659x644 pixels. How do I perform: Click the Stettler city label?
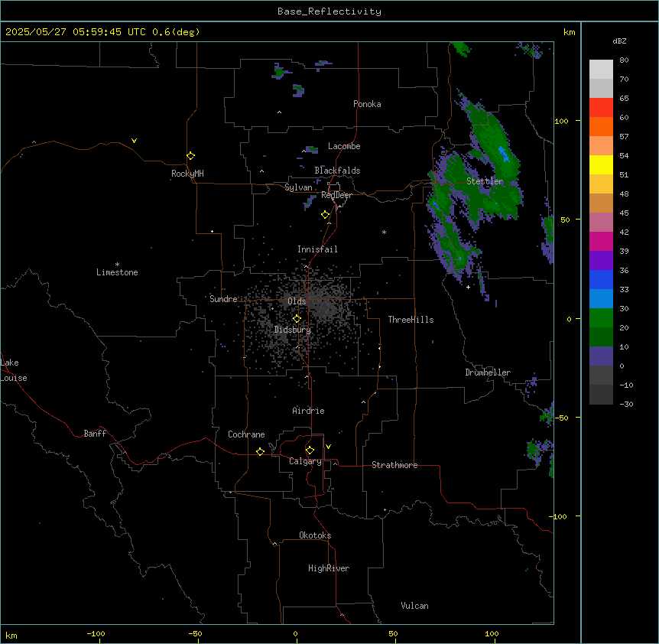[485, 181]
